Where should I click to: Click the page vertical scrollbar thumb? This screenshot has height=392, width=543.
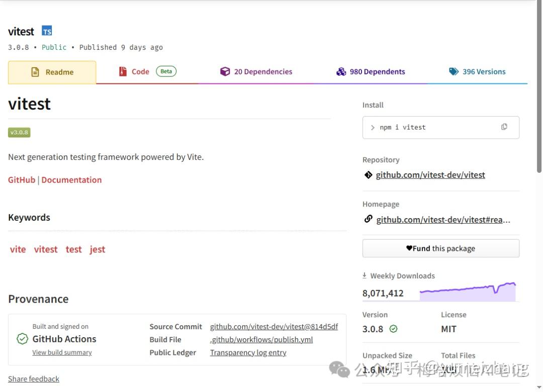point(539,86)
